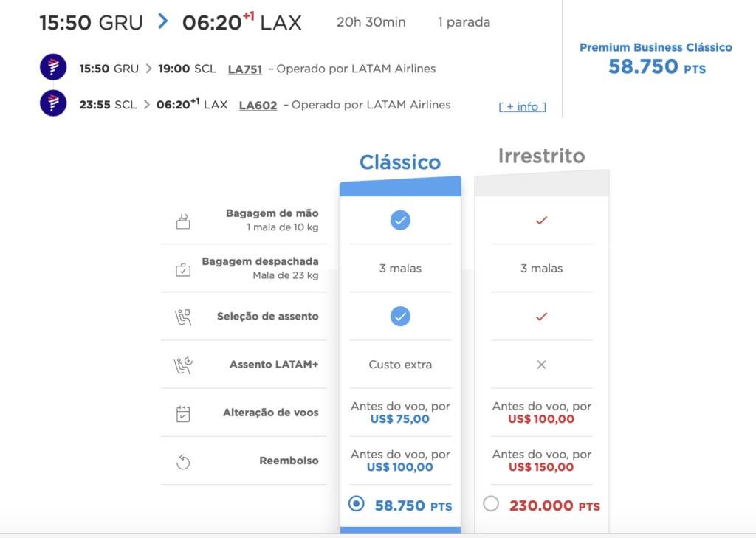Switch to the Clássico fare column header
756x538 pixels.
(400, 162)
